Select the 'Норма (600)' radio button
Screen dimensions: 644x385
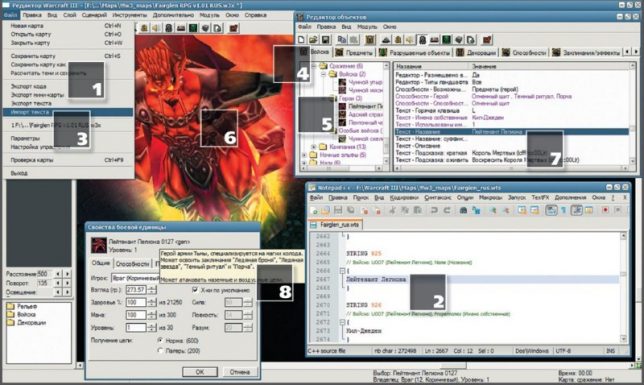point(160,341)
